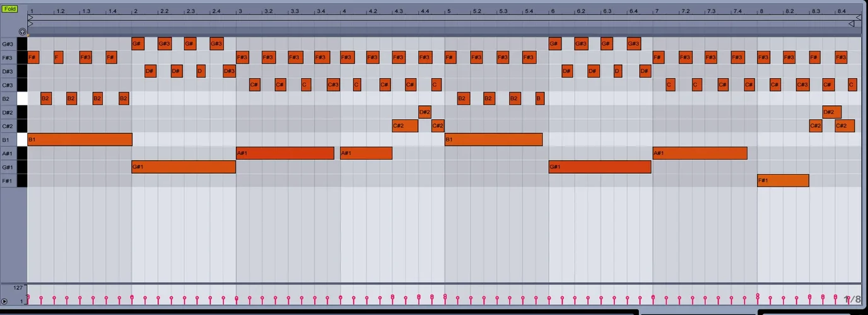Select the long B1 note at bar 1
The width and height of the screenshot is (868, 315).
(80, 139)
